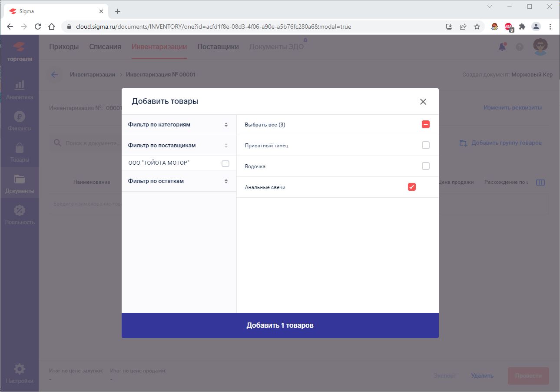Open Лояльность sidebar section
This screenshot has height=392, width=560.
pos(20,215)
